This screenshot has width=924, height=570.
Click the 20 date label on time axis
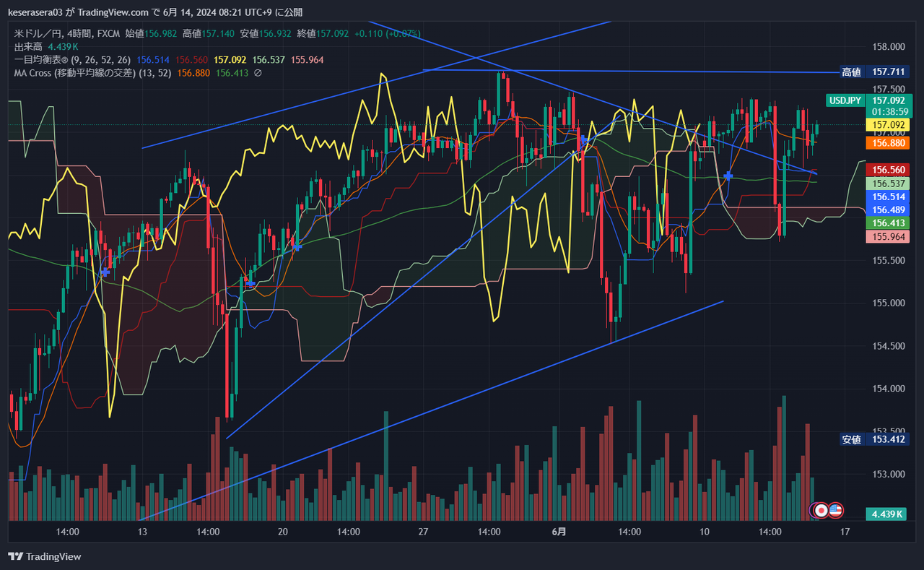pyautogui.click(x=282, y=532)
